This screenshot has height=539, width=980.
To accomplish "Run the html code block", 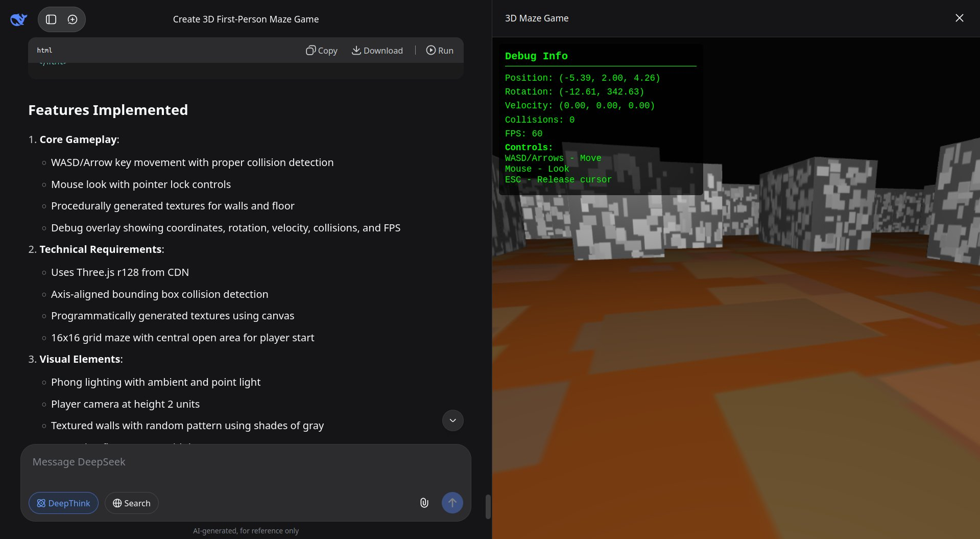I will pos(440,50).
